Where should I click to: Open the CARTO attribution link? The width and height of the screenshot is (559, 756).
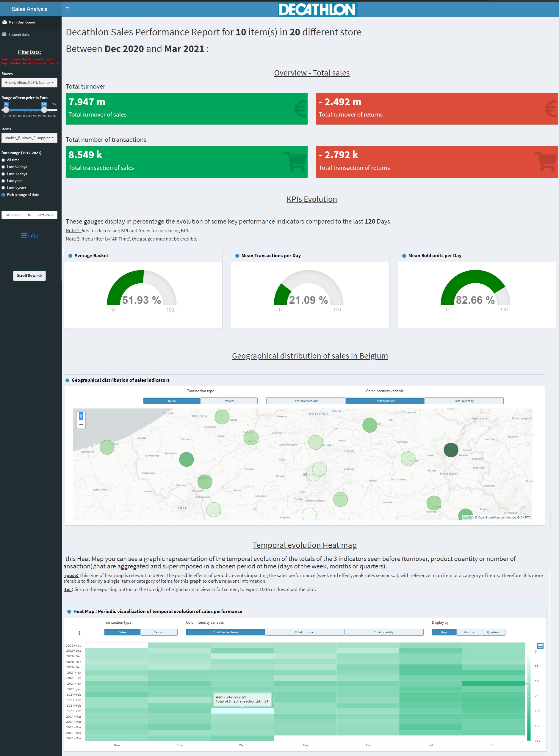pyautogui.click(x=525, y=518)
